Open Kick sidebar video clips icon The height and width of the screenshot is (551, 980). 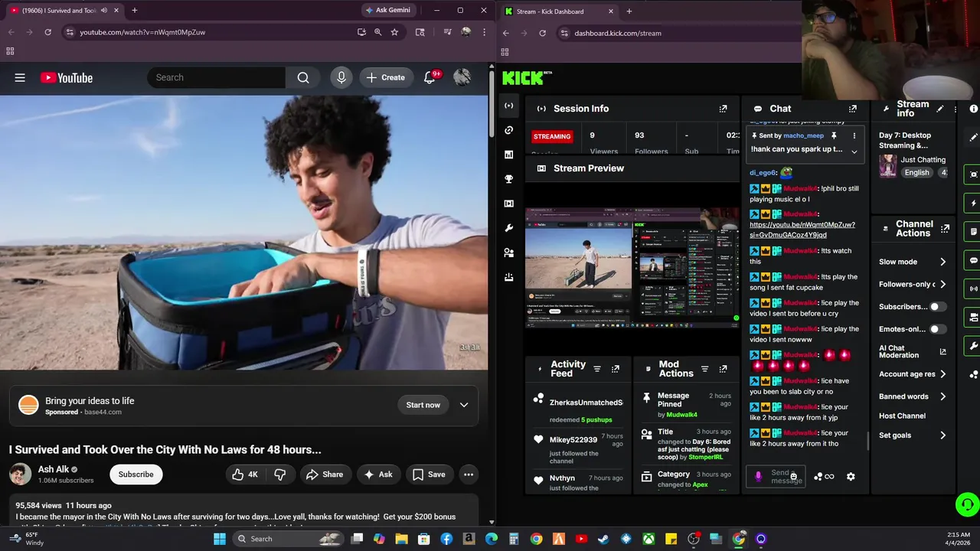click(508, 204)
